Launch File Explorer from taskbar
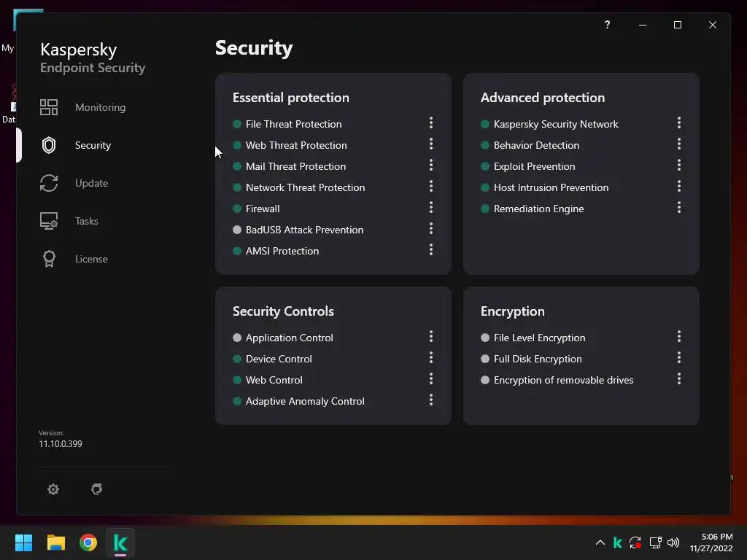Image resolution: width=747 pixels, height=560 pixels. pos(55,542)
